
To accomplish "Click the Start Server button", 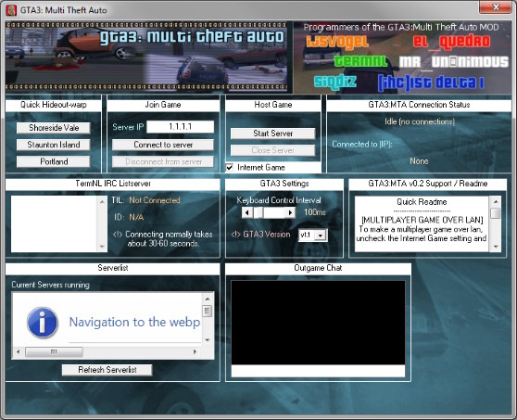I will click(272, 134).
